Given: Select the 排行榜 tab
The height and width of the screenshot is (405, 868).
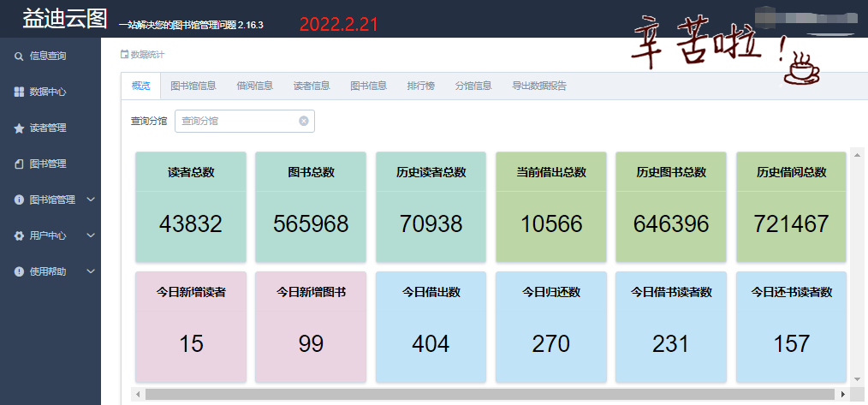Looking at the screenshot, I should click(x=420, y=86).
